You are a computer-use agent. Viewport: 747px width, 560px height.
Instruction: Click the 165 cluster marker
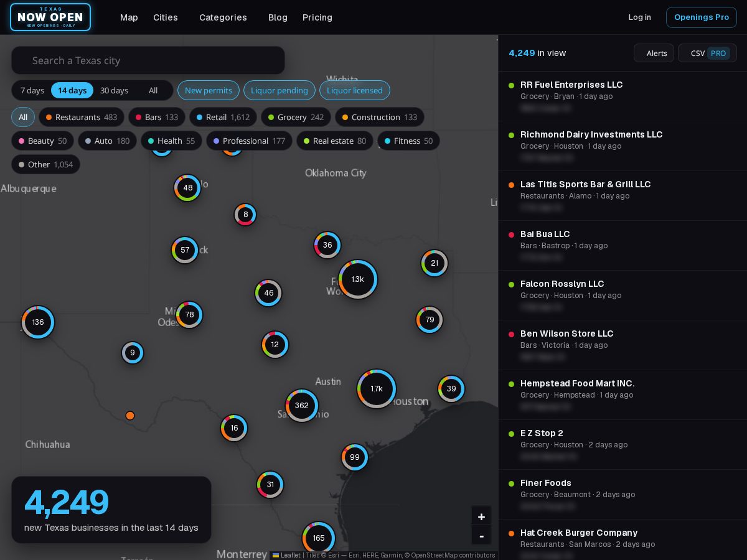pyautogui.click(x=319, y=538)
